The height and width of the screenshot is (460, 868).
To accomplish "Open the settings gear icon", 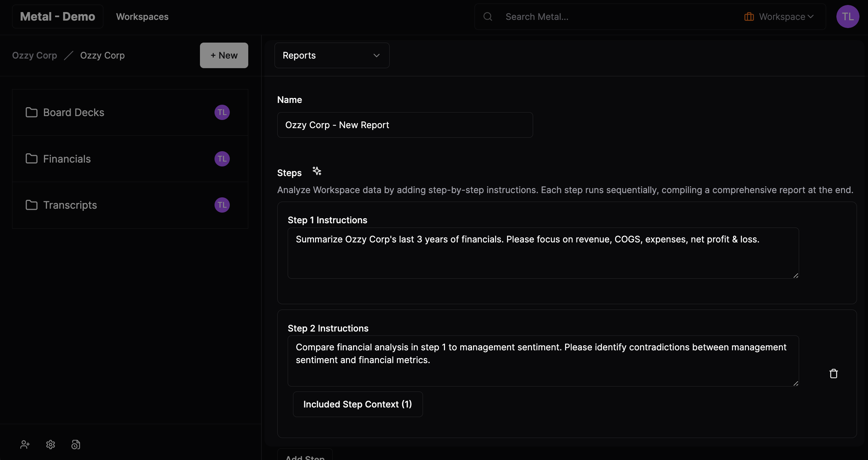I will click(x=50, y=444).
